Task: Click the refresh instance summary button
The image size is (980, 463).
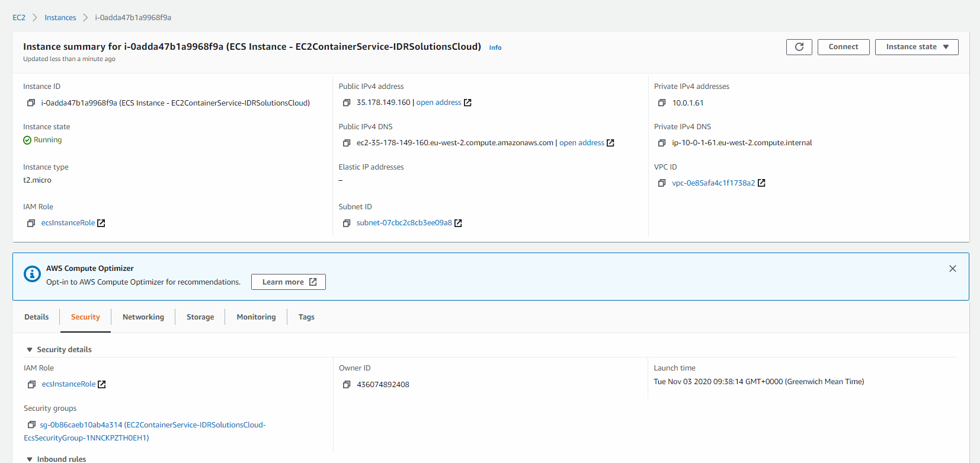Action: (x=799, y=47)
